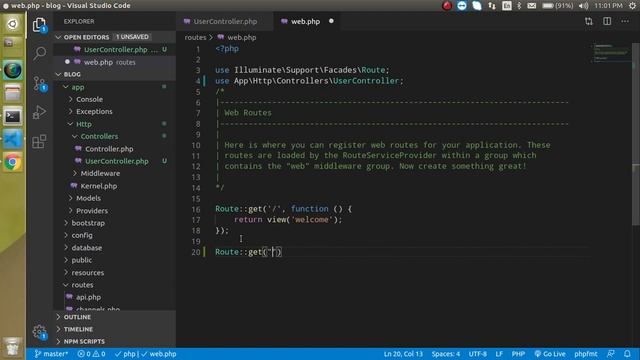640x360 pixels.
Task: Open the Run and Debug view
Action: tap(39, 112)
